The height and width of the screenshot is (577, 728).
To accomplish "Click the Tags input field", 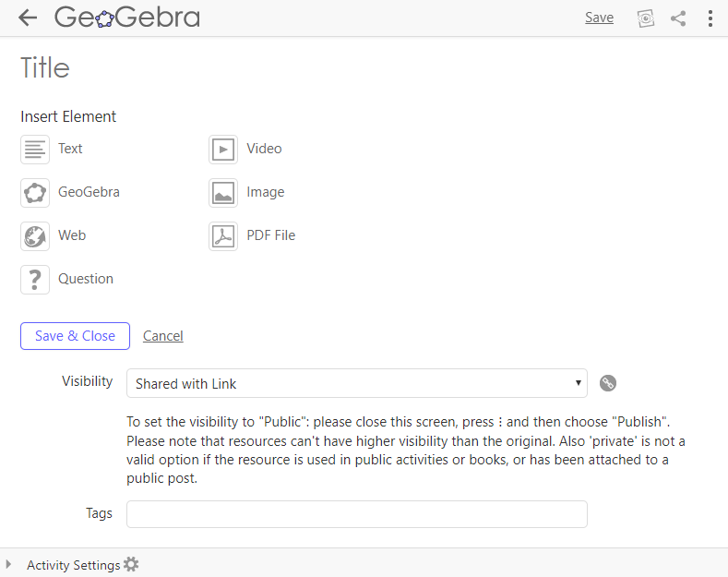I will pyautogui.click(x=356, y=514).
